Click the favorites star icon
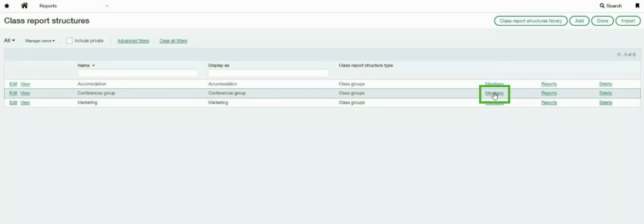This screenshot has height=224, width=644. 7,6
